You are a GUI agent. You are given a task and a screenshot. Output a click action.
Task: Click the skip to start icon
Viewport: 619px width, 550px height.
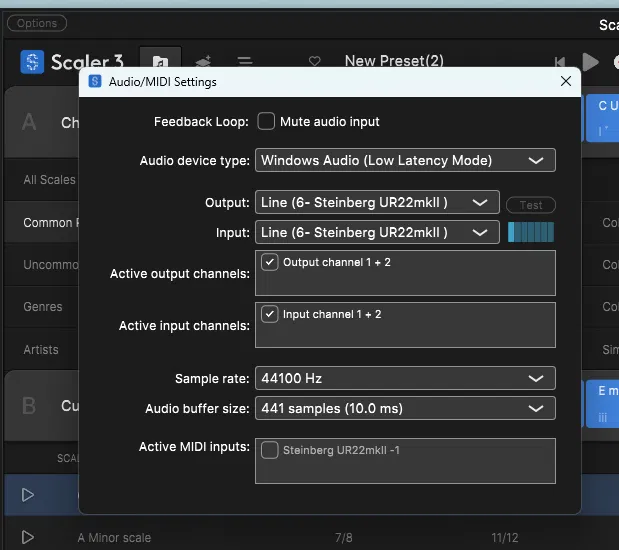click(560, 62)
